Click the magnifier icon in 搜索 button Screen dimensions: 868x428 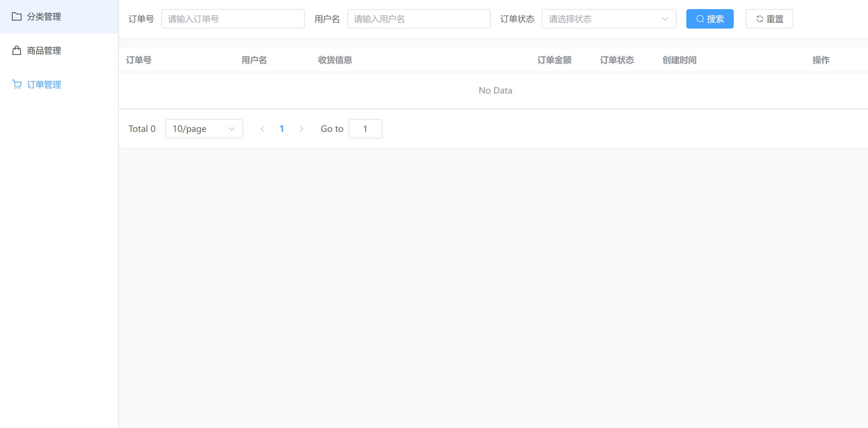tap(700, 19)
